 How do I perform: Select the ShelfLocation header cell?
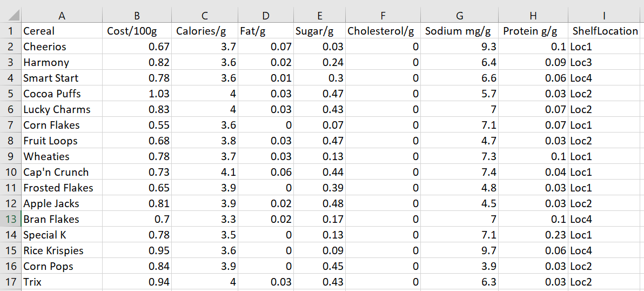click(605, 31)
